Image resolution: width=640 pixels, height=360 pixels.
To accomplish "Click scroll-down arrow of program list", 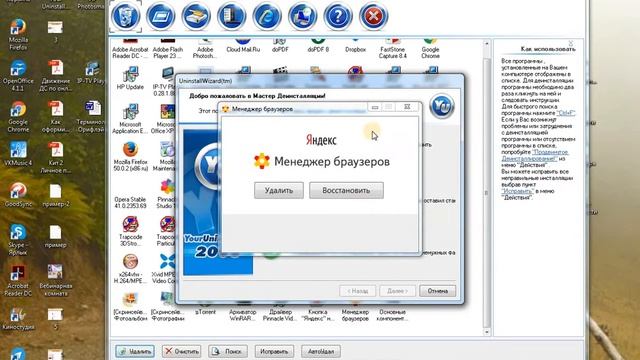I will point(487,332).
